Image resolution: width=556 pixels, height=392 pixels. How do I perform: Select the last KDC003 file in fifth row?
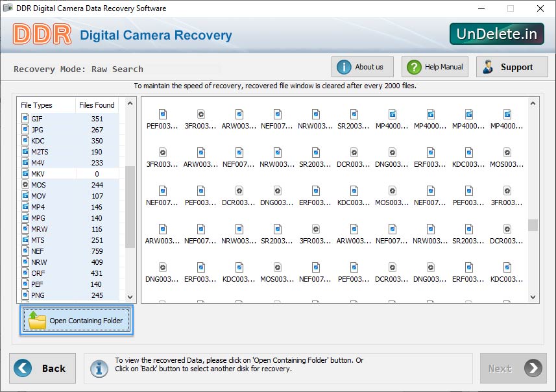tap(507, 273)
